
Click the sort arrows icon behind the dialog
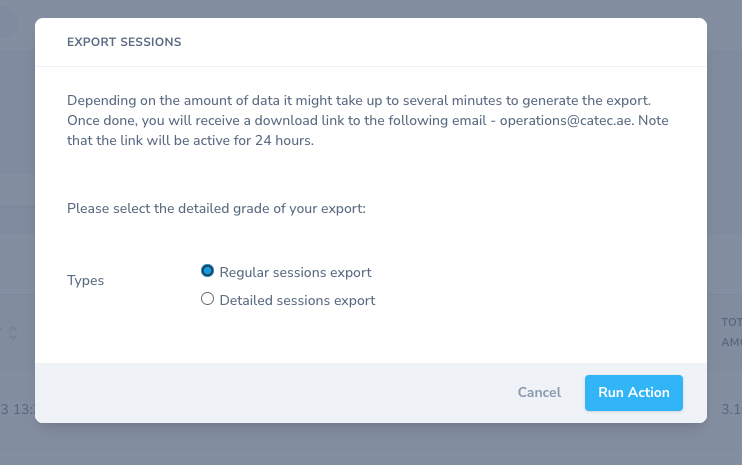(13, 333)
